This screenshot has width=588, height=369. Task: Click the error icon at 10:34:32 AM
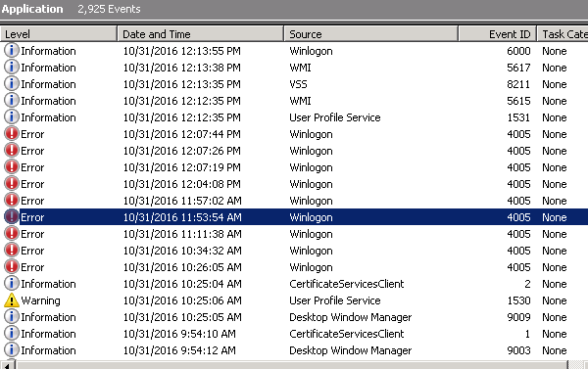coord(12,250)
